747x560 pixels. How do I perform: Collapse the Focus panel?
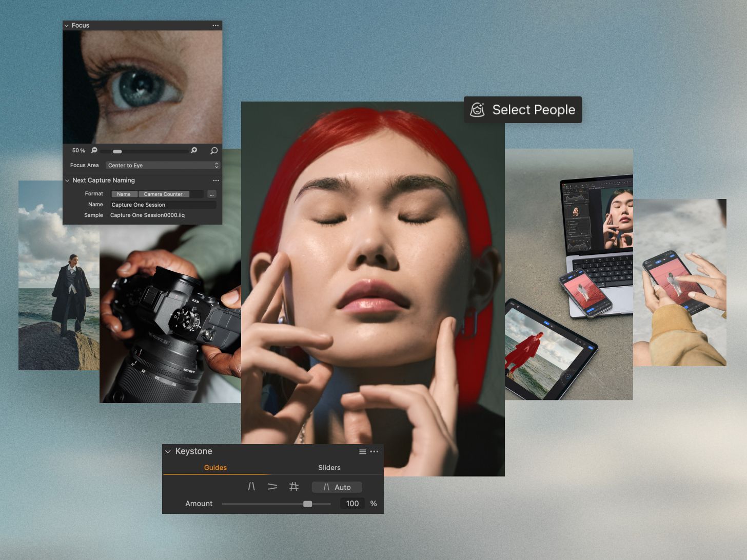click(x=67, y=26)
